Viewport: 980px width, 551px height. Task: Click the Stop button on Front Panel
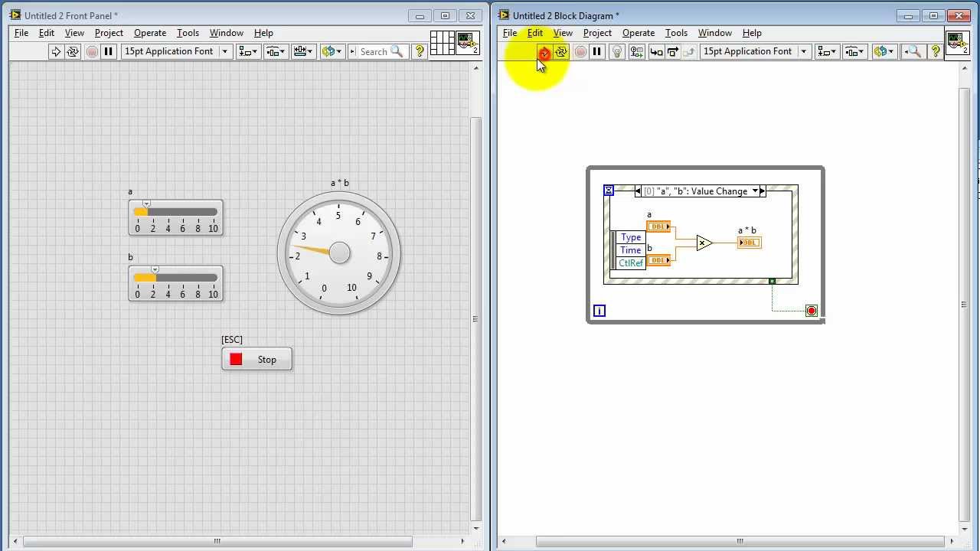pos(256,360)
